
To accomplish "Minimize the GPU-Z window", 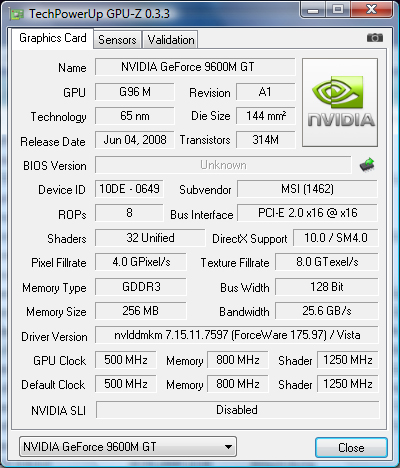I will click(x=313, y=10).
